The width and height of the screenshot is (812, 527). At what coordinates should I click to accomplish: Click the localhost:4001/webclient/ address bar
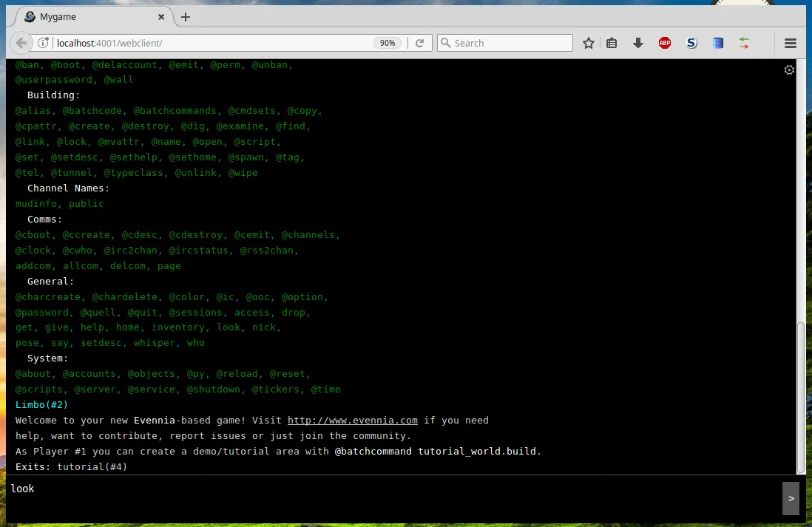tap(212, 43)
